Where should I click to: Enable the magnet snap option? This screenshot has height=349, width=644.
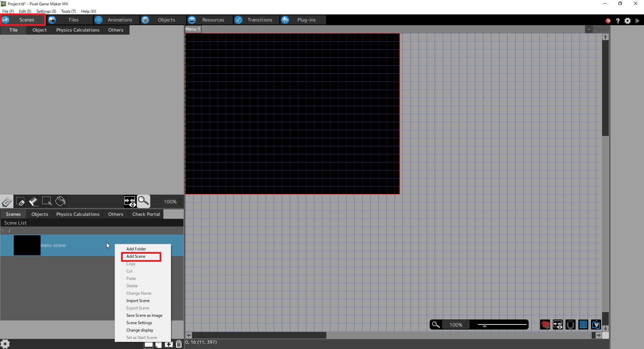click(x=571, y=325)
